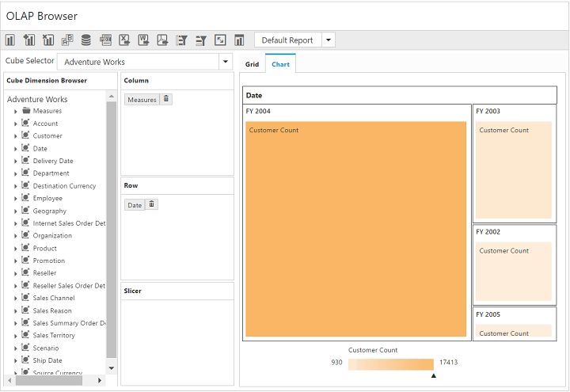Viewport: 570px width, 392px height.
Task: Click the Customer Count legend gradient bar
Action: tap(391, 364)
